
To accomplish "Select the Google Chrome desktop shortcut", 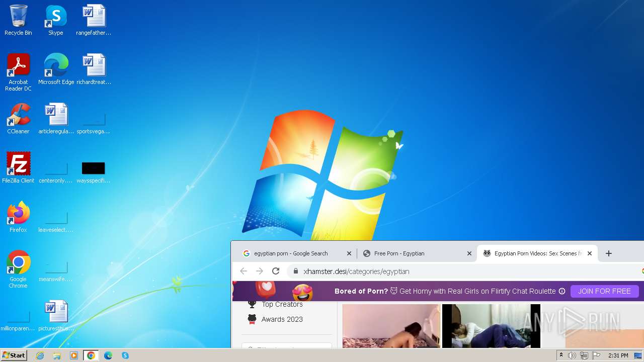I will click(18, 269).
